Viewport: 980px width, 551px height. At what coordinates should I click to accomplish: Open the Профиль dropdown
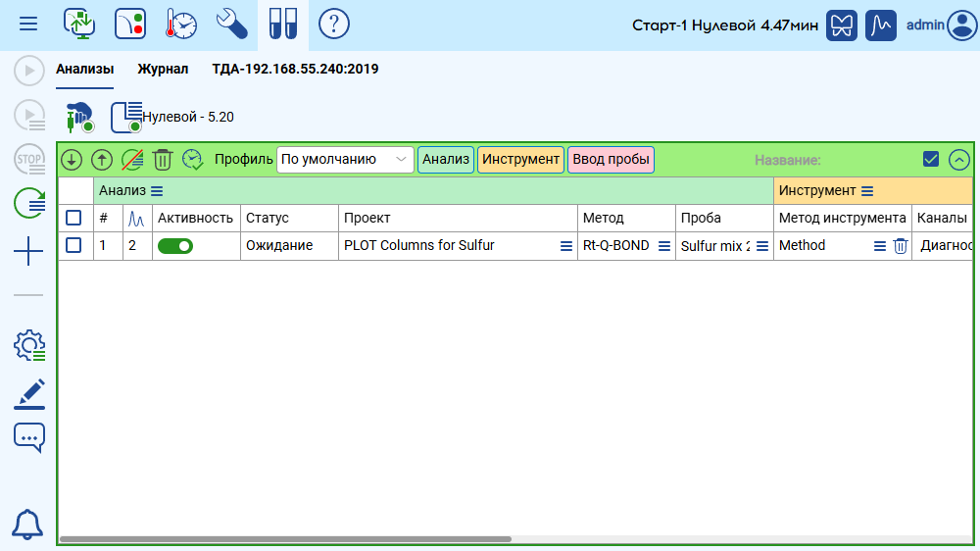click(x=345, y=159)
